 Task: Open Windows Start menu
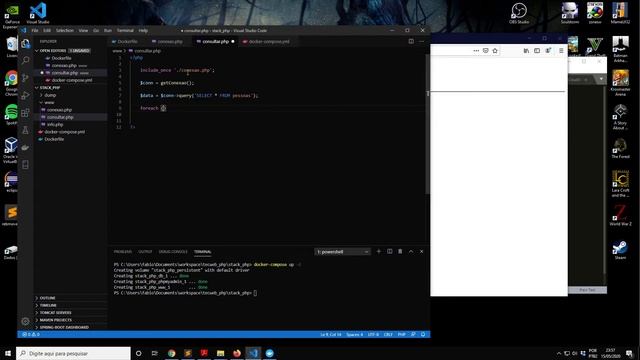[8, 353]
